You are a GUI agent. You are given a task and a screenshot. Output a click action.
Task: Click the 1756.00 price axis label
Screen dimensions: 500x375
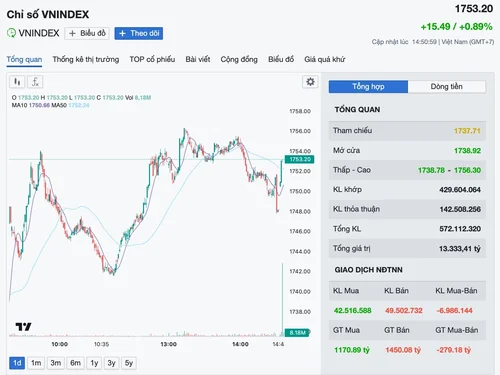pyautogui.click(x=300, y=131)
